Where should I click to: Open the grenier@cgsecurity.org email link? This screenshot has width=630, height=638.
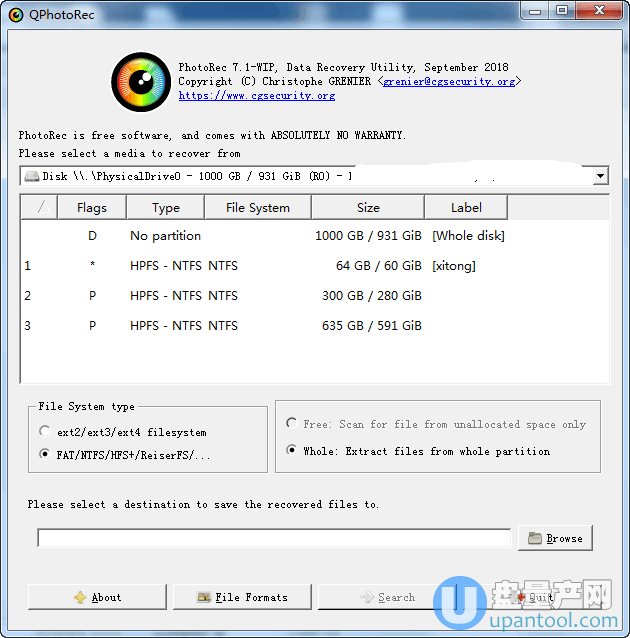click(449, 81)
